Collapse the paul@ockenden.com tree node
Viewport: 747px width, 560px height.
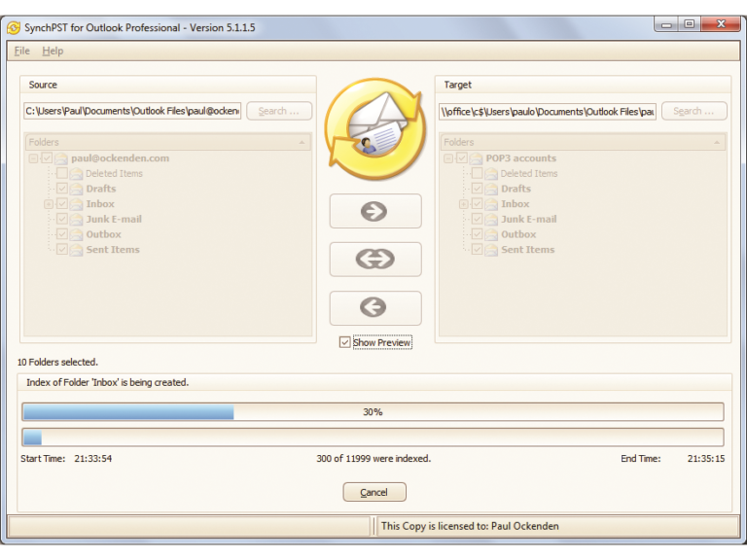coord(33,158)
